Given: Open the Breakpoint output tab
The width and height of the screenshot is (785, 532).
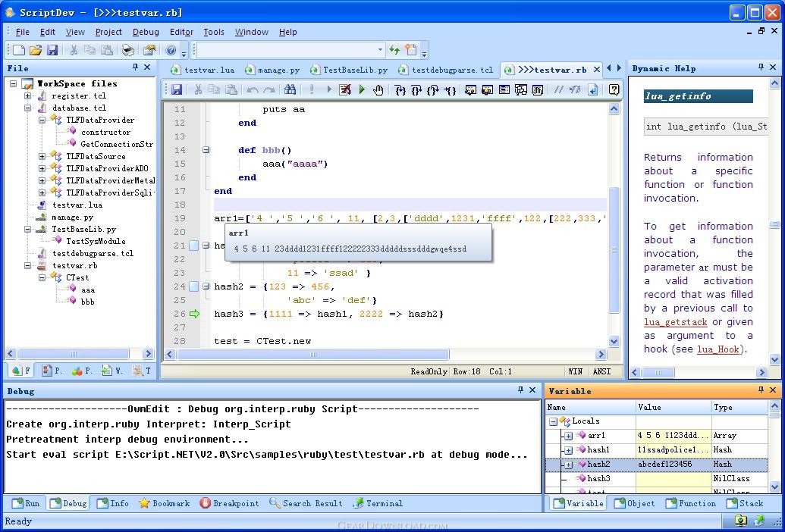Looking at the screenshot, I should click(229, 503).
